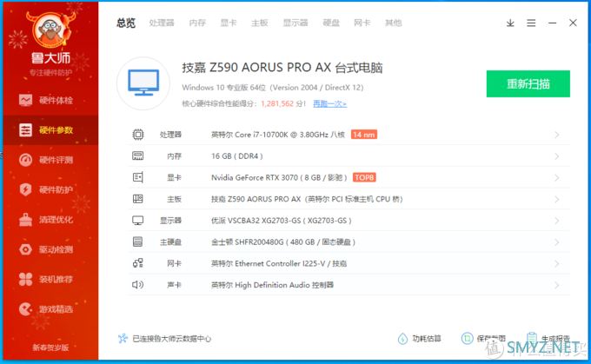Click Ethernet Controller I225-V text
The width and height of the screenshot is (591, 364).
pos(280,263)
